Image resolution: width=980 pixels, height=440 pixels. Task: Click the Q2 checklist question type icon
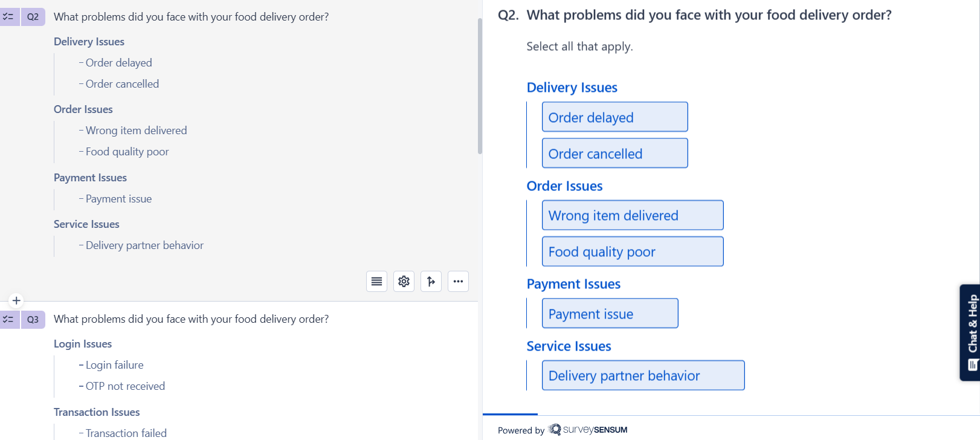tap(8, 17)
